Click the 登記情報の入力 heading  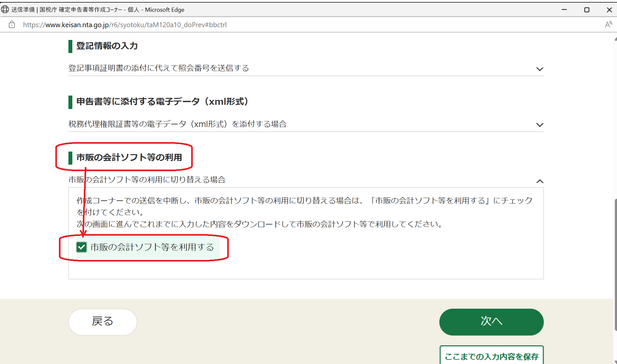(107, 46)
